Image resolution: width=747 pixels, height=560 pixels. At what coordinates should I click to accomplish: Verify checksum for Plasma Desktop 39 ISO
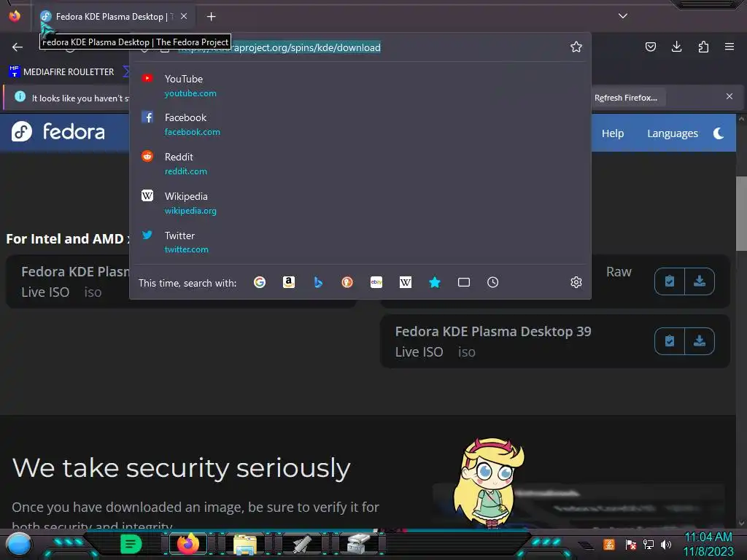[670, 341]
